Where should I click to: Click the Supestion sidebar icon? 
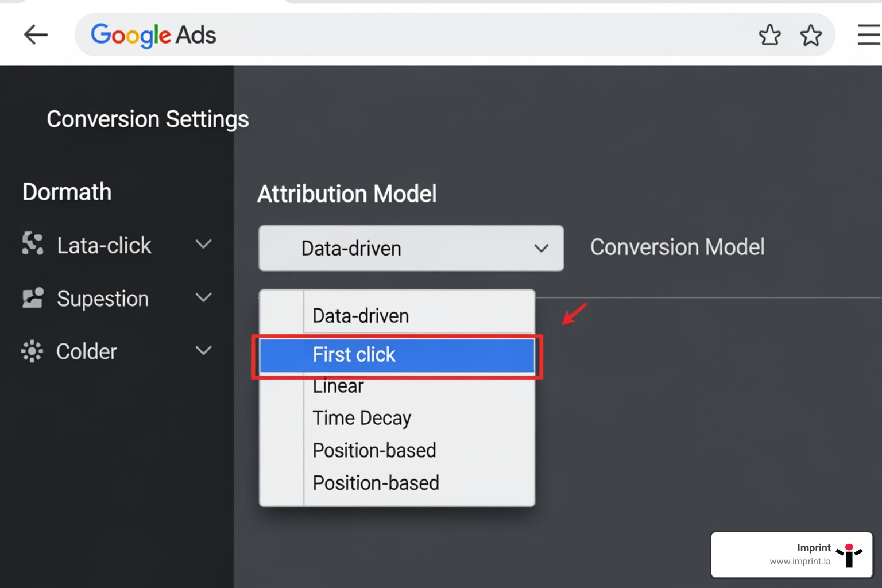32,297
